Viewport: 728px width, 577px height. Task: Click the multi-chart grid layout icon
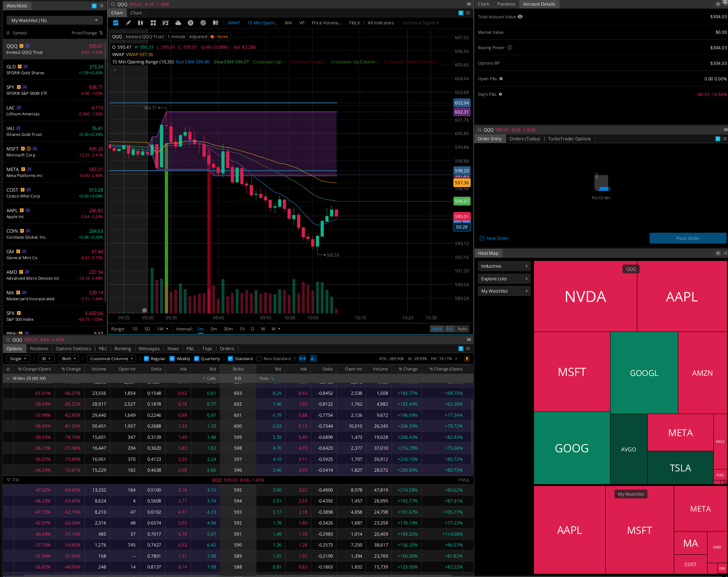pyautogui.click(x=153, y=23)
